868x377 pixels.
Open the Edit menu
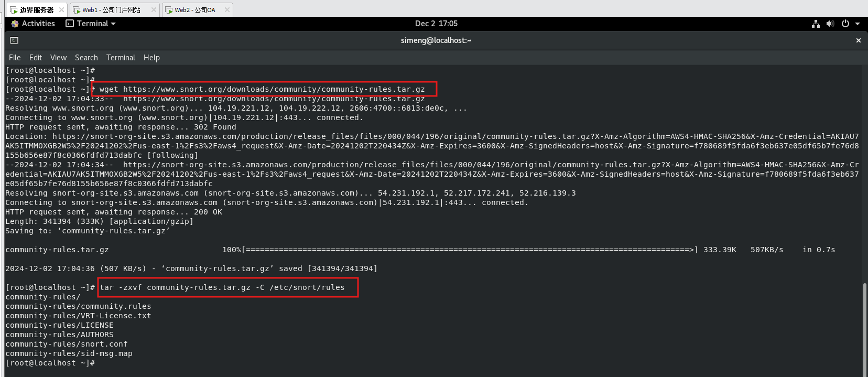click(36, 58)
